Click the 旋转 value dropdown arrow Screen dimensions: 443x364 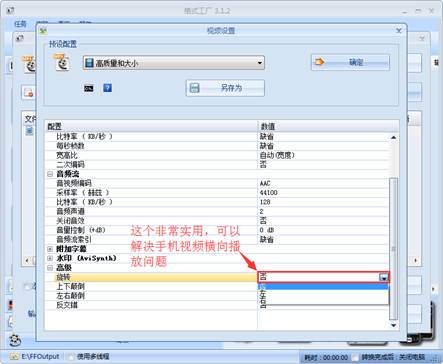tap(383, 277)
